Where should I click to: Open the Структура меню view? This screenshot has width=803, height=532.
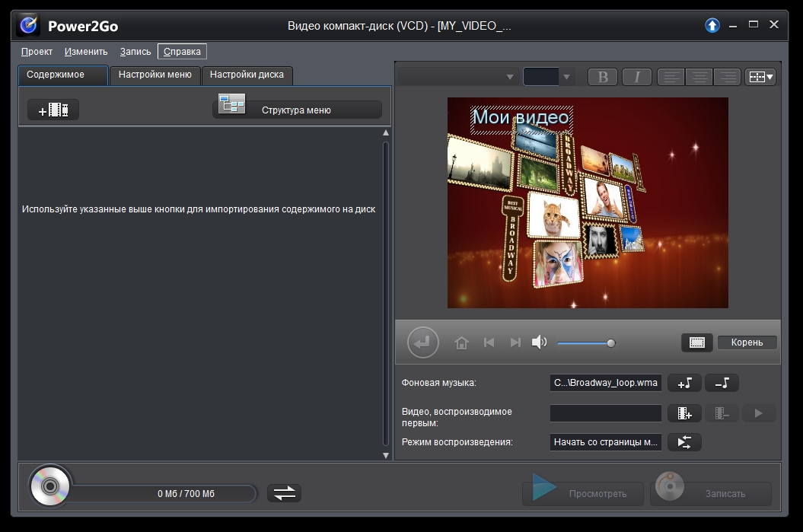pyautogui.click(x=297, y=110)
